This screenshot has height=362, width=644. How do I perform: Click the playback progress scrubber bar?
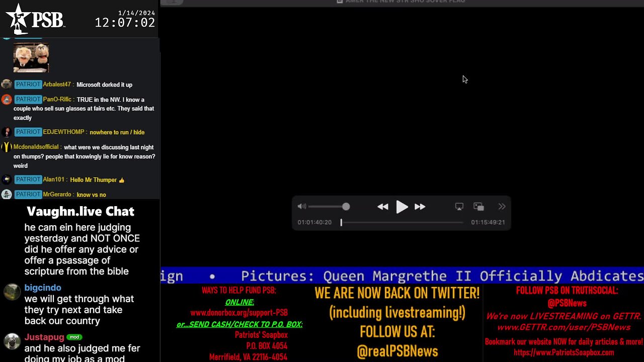(401, 222)
